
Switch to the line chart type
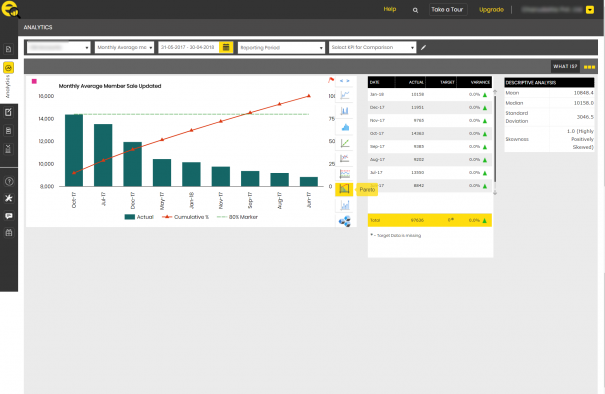(x=345, y=95)
